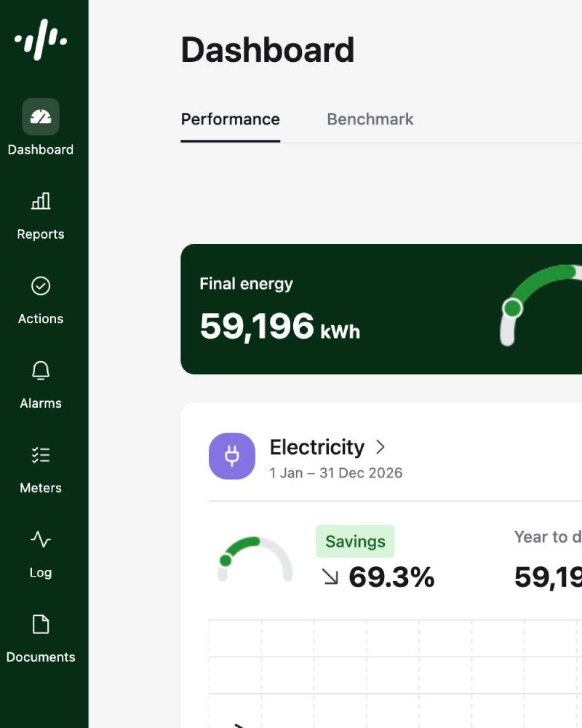582x728 pixels.
Task: Open Meters via the checklist icon
Action: tap(41, 456)
